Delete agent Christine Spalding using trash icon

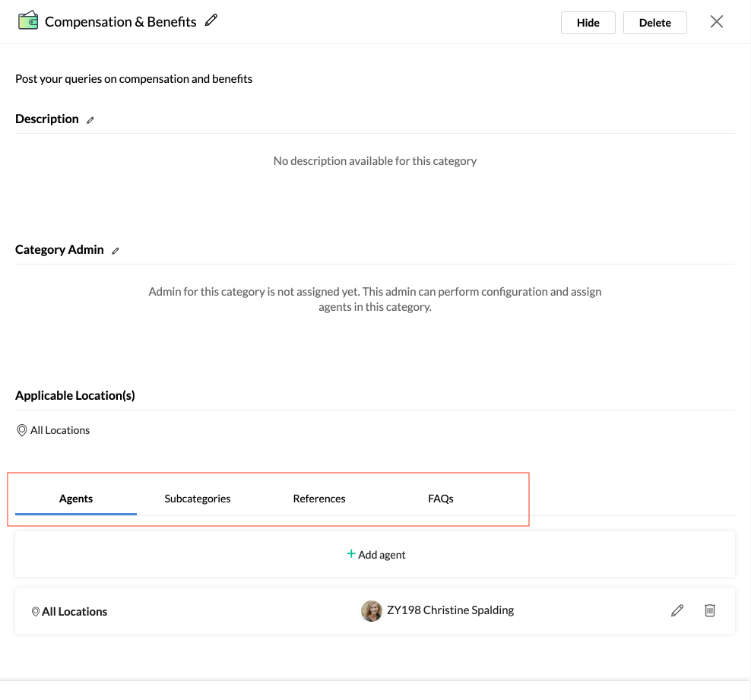click(x=710, y=610)
